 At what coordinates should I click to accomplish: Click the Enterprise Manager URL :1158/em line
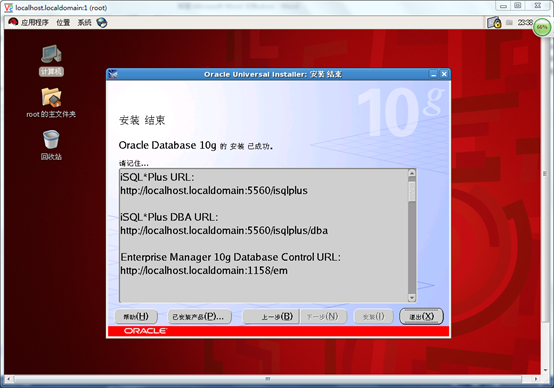point(204,271)
